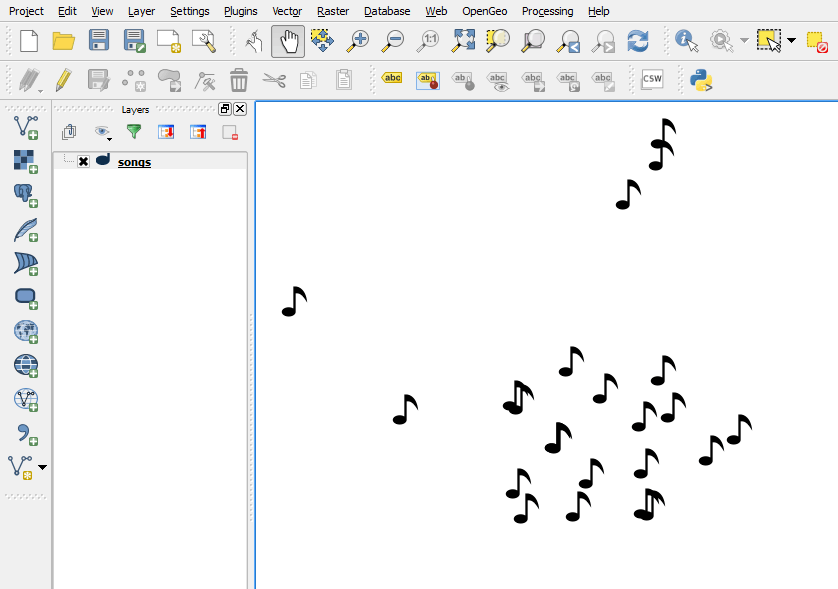Click the CSW catalog button

(x=652, y=79)
